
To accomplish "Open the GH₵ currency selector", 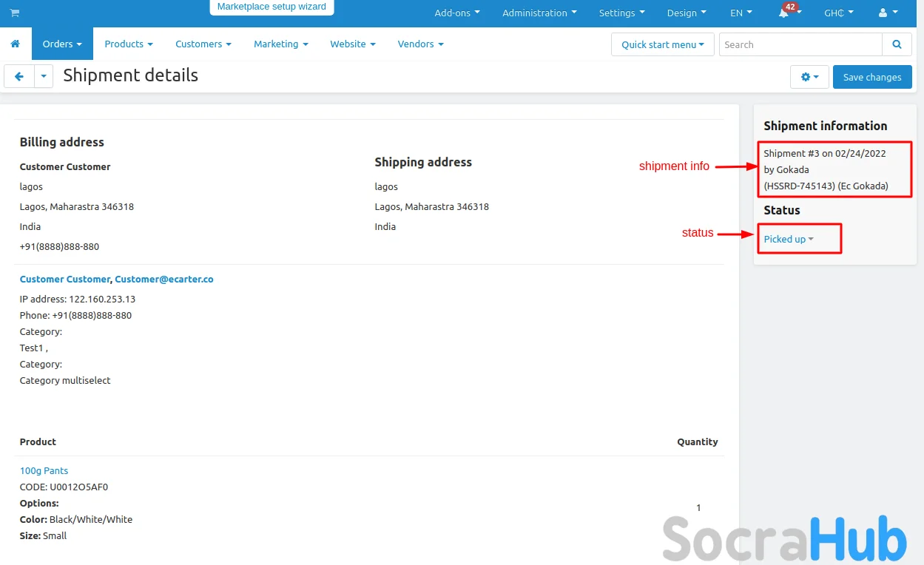I will point(838,13).
